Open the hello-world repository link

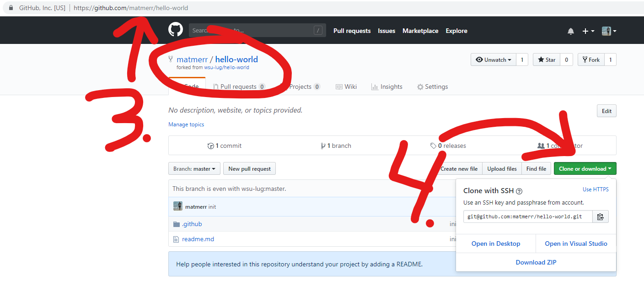(x=236, y=59)
